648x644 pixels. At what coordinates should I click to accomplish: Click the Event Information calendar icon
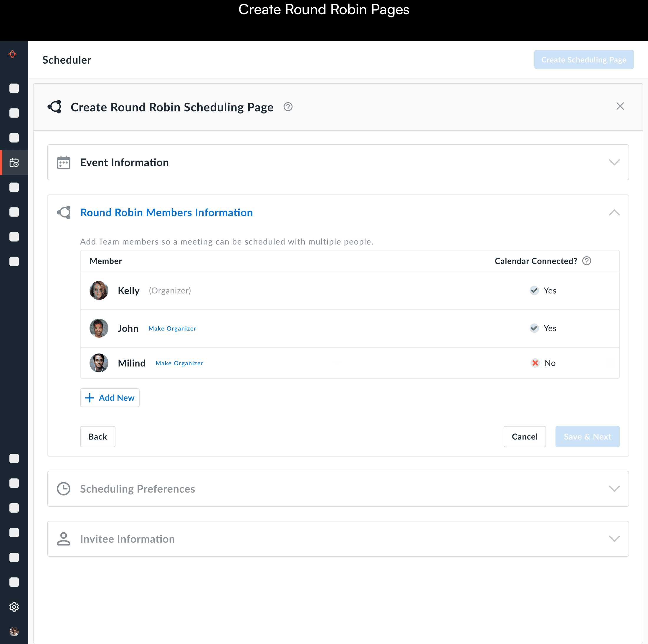(x=63, y=162)
